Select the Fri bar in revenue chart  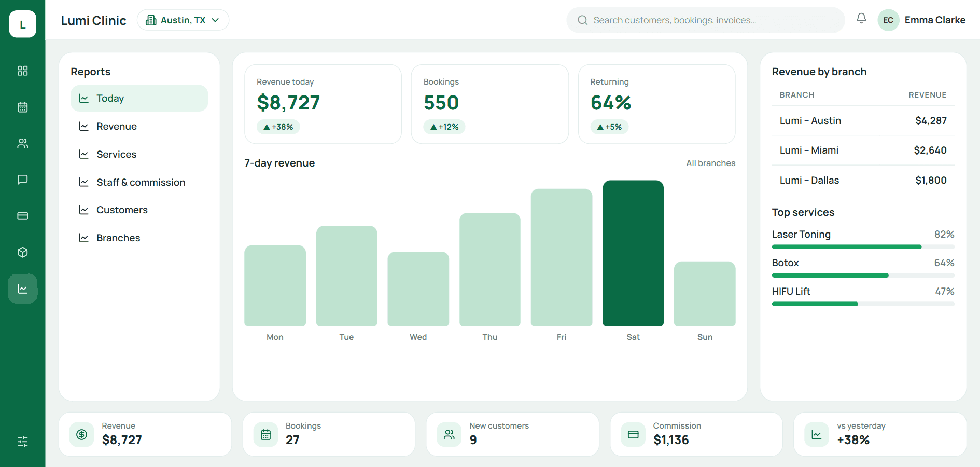562,257
